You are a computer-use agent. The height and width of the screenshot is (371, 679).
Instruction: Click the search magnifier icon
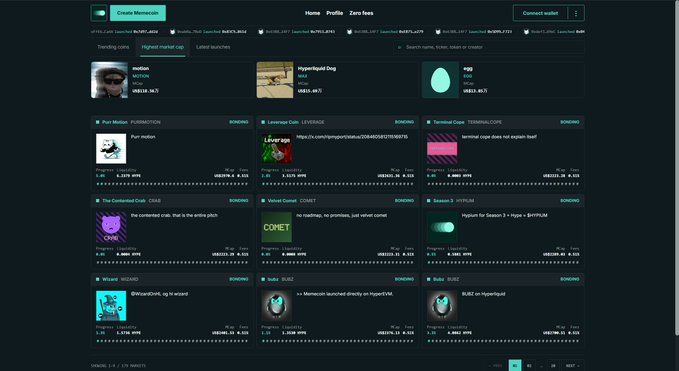399,47
